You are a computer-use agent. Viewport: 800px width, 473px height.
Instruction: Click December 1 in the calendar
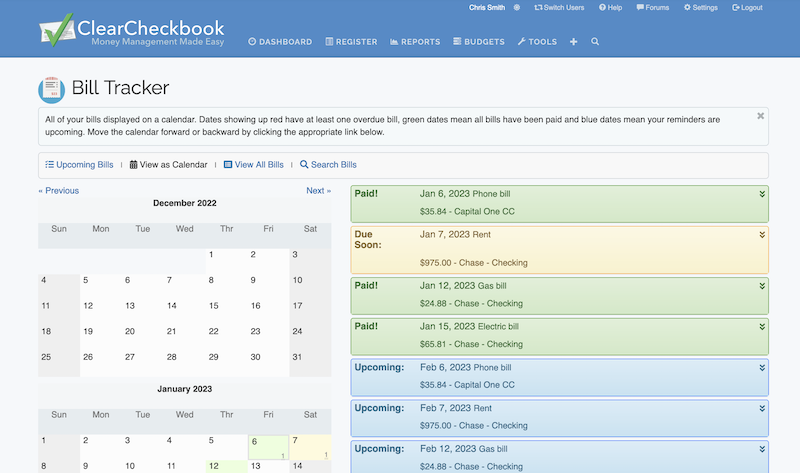point(227,261)
